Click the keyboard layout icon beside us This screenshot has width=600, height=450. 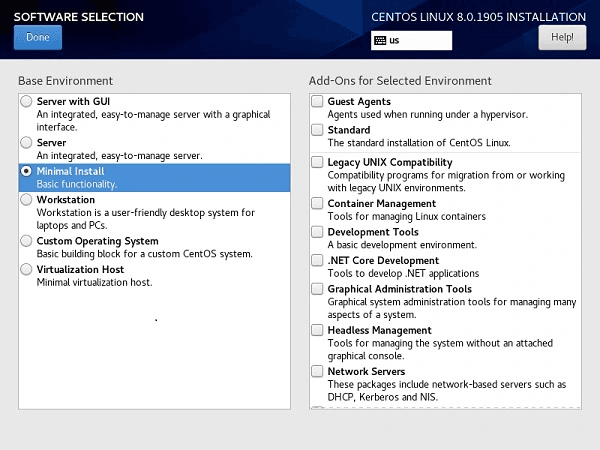pyautogui.click(x=380, y=41)
